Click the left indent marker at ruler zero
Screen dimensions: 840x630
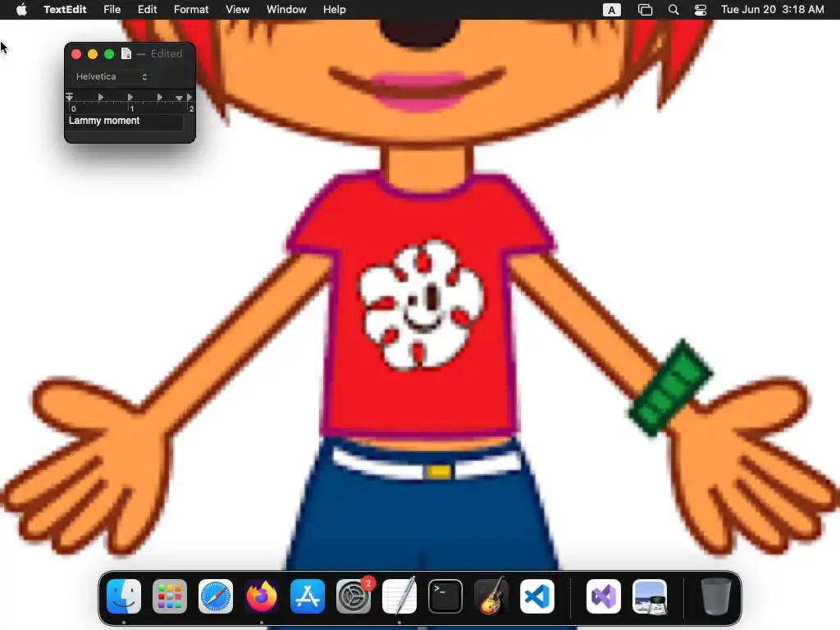coord(70,98)
